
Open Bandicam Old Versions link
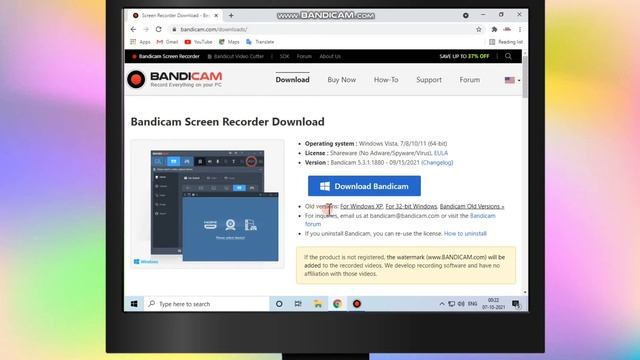(472, 207)
